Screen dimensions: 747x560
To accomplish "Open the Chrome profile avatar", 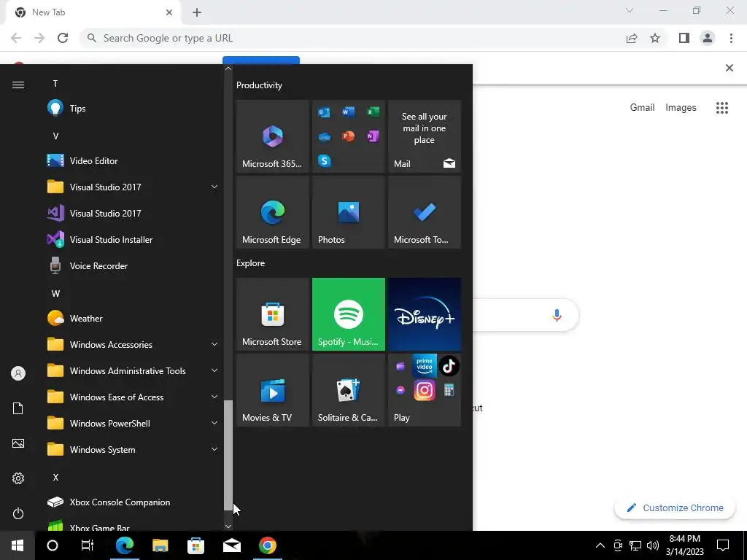I will coord(708,38).
